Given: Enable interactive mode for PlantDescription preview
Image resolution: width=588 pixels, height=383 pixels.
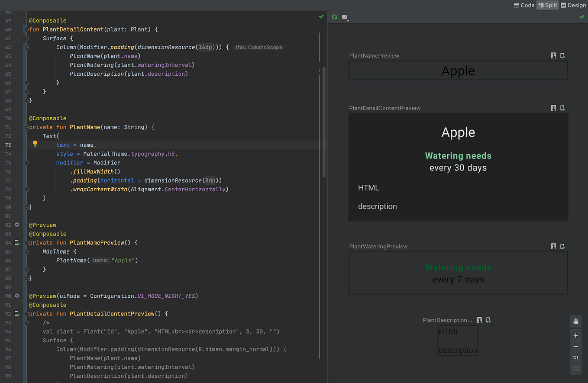Looking at the screenshot, I should coord(479,320).
